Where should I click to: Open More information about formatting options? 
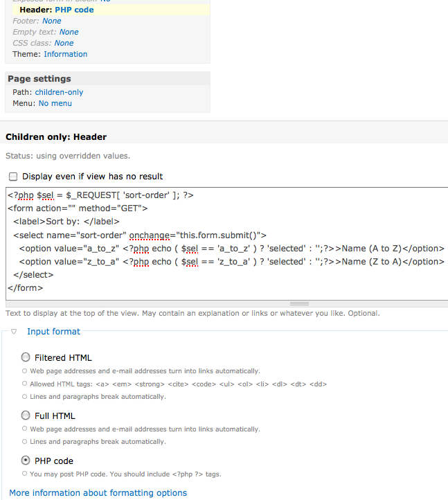98,493
